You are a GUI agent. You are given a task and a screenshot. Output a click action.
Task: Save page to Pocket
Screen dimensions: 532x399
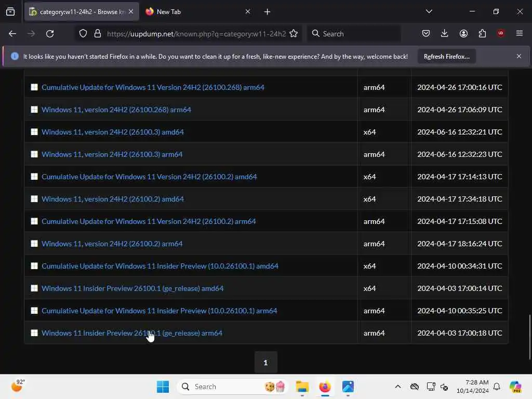point(426,33)
